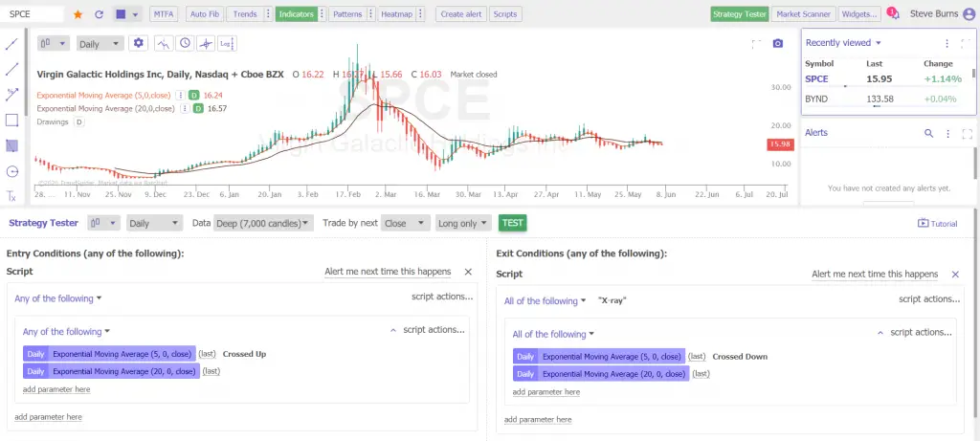The image size is (980, 441).
Task: Open three-dot options for EMA (5,0,close)
Action: [180, 95]
